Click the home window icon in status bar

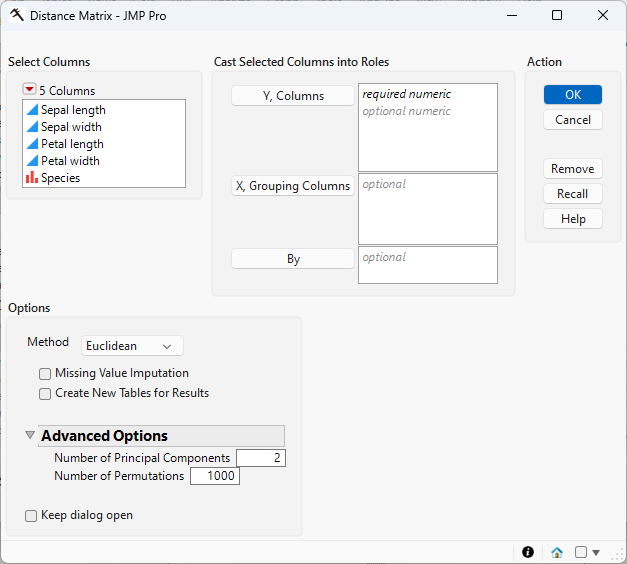tap(557, 552)
